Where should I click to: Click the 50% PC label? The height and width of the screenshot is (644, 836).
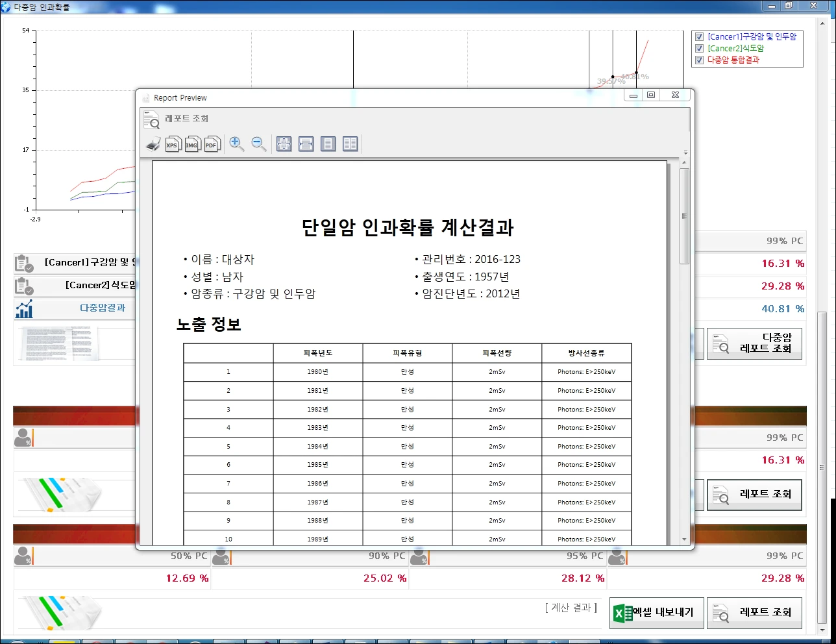point(189,556)
